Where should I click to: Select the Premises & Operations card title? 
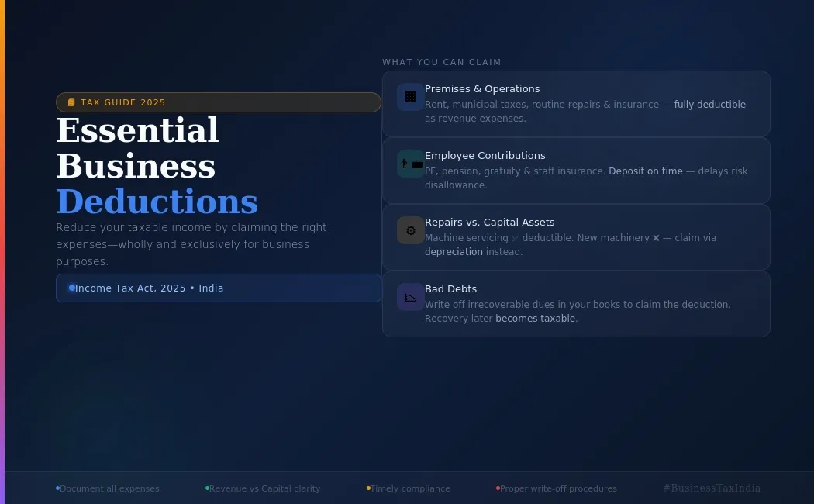(482, 89)
